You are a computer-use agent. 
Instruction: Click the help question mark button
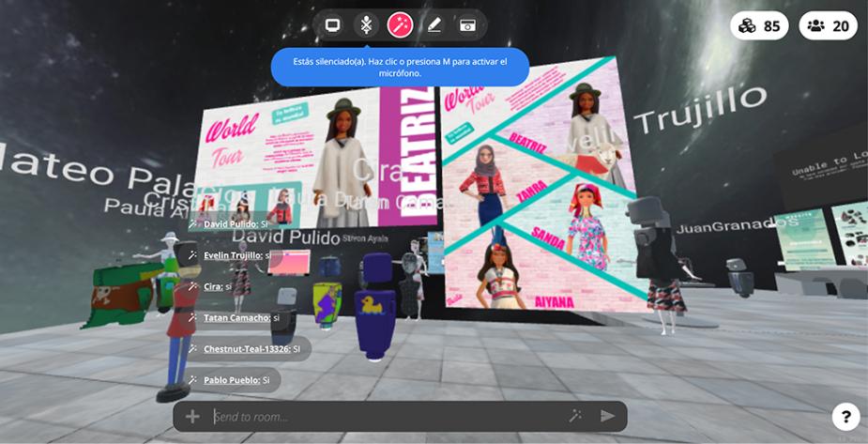tap(845, 417)
